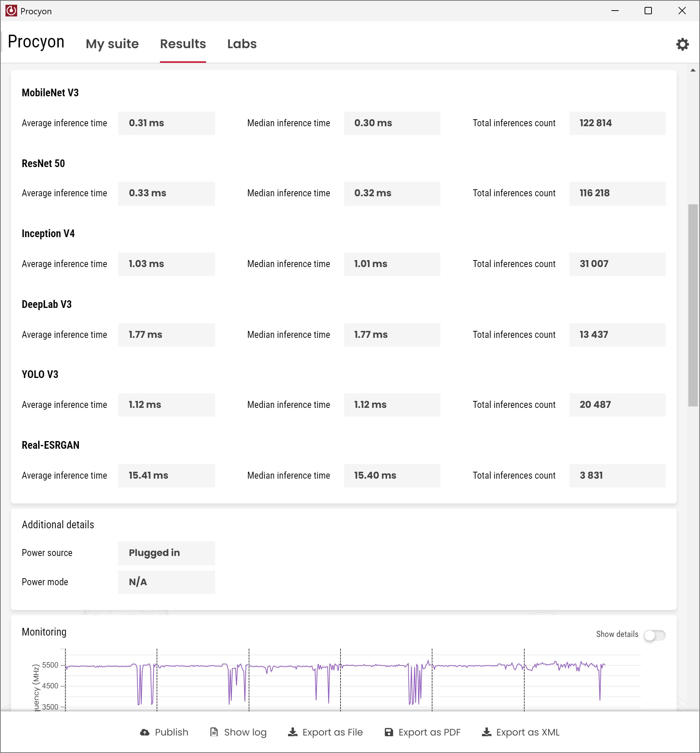The height and width of the screenshot is (753, 700).
Task: Click Export as XML
Action: point(521,732)
